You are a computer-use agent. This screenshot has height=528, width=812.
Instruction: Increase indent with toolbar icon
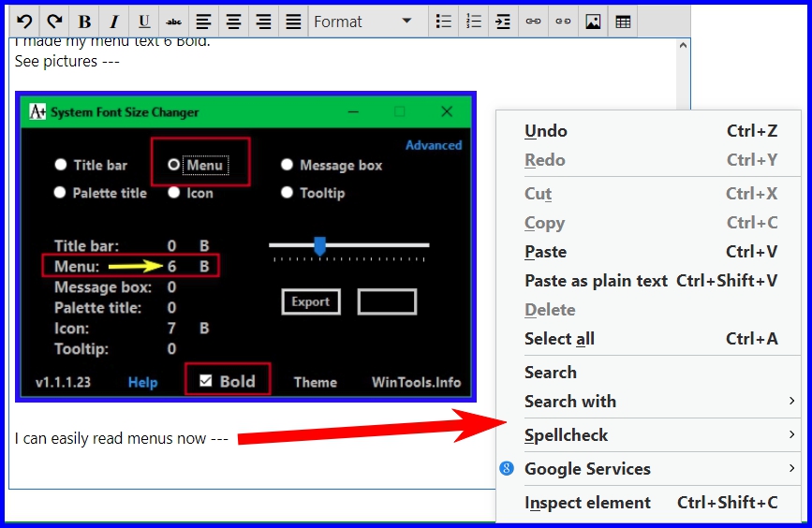pos(503,22)
